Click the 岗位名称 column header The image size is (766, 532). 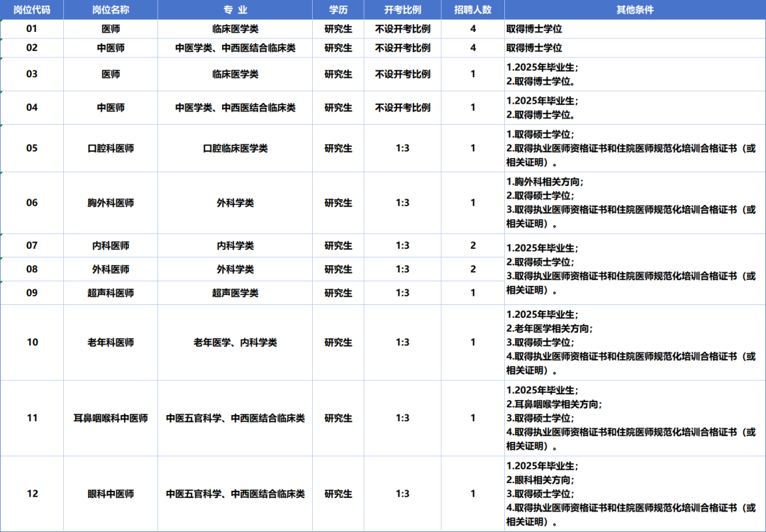pyautogui.click(x=111, y=10)
